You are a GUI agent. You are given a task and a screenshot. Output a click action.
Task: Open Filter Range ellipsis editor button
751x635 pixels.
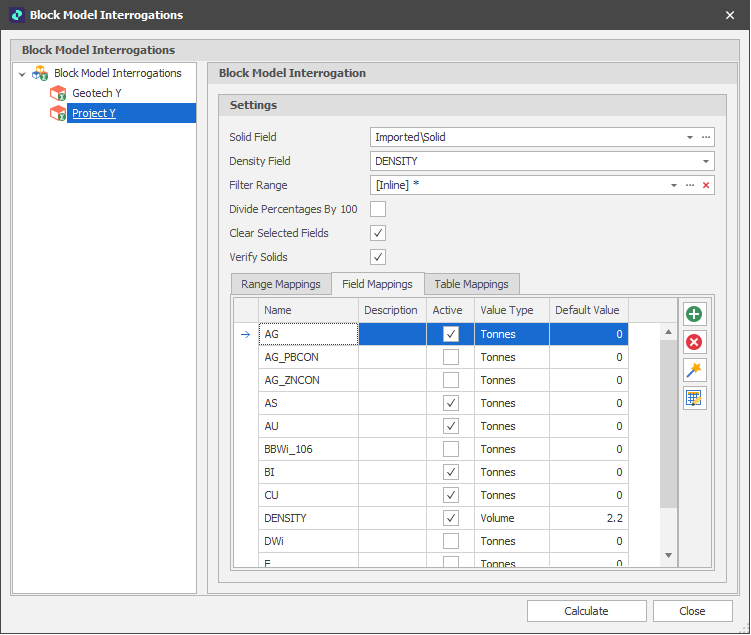(690, 185)
